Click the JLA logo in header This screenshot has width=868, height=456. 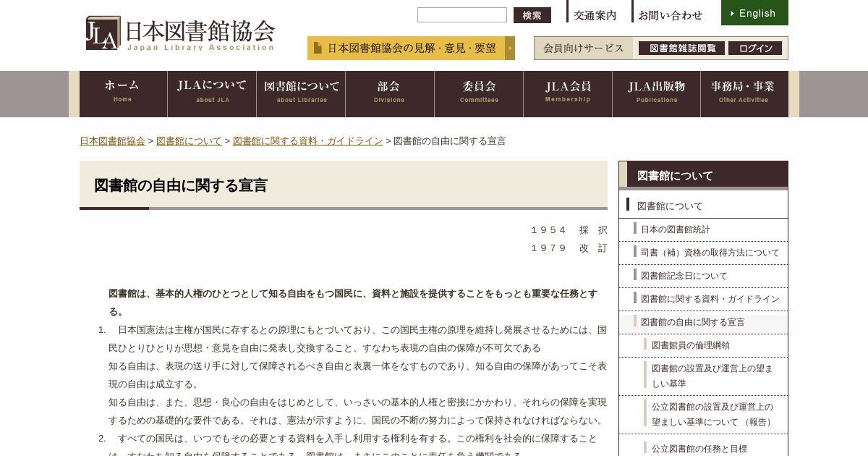[180, 33]
